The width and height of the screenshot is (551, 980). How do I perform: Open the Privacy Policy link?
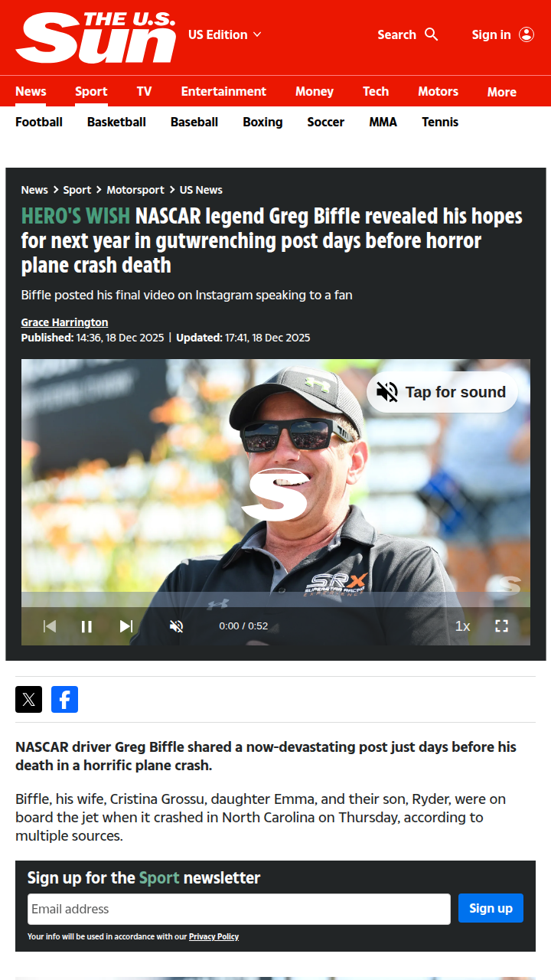[x=214, y=936]
